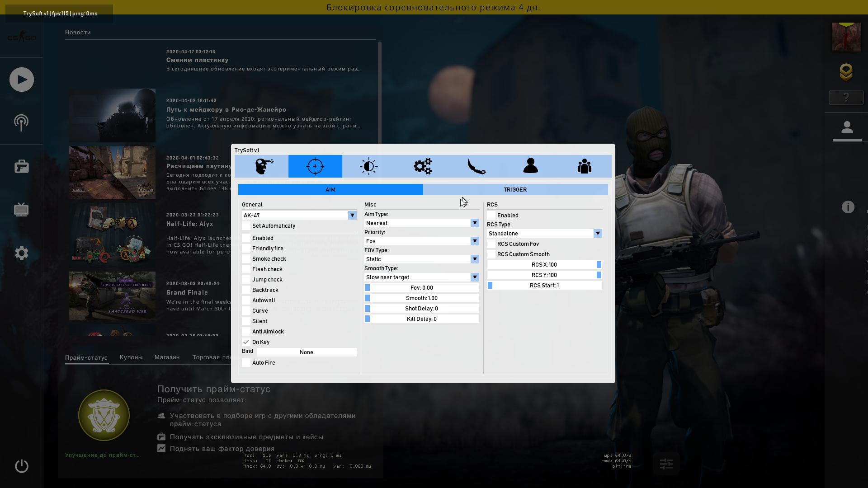Open the group of people tab icon
The image size is (868, 488).
pyautogui.click(x=584, y=166)
